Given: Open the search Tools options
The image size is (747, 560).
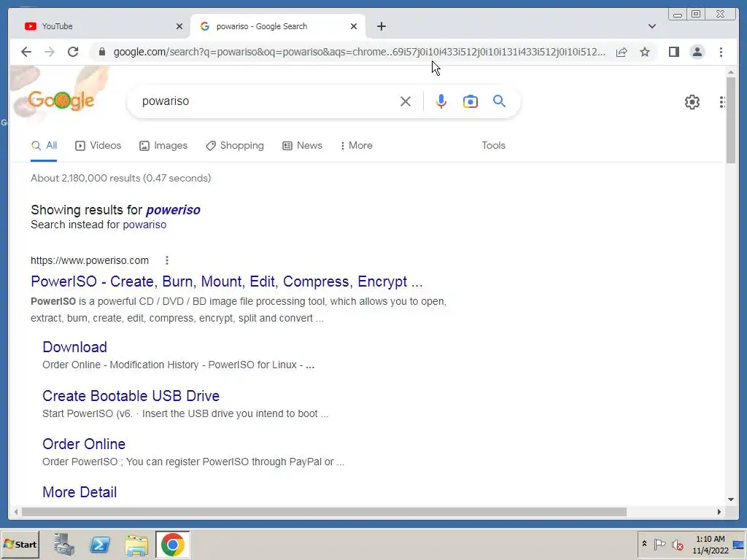Looking at the screenshot, I should (x=493, y=146).
